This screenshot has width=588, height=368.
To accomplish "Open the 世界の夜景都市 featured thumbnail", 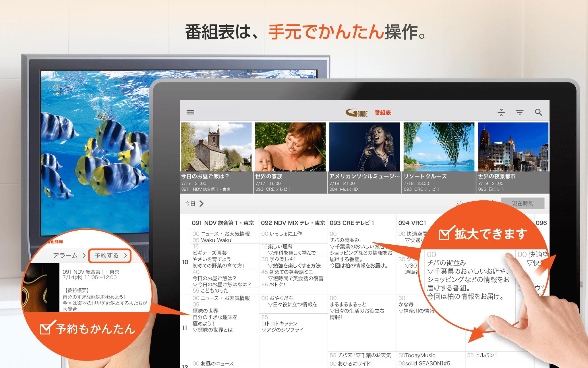I will coord(513,158).
